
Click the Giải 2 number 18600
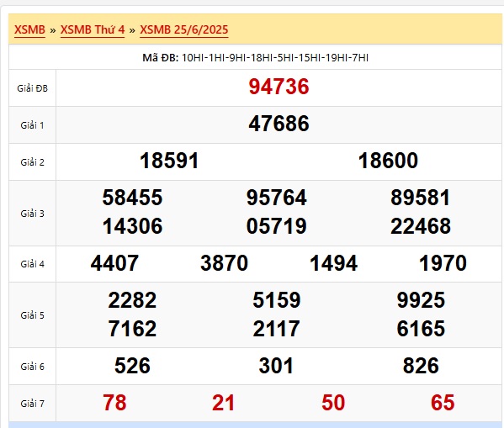(388, 161)
